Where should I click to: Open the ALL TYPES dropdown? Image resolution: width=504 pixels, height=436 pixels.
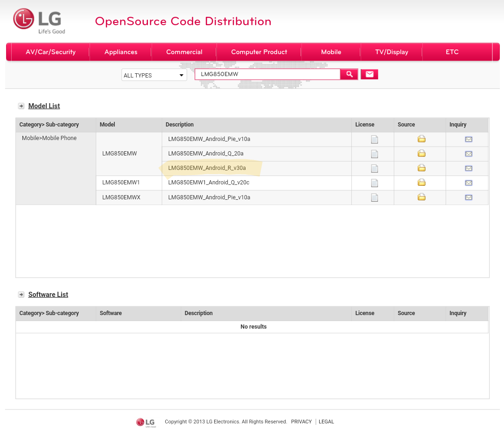click(x=154, y=75)
